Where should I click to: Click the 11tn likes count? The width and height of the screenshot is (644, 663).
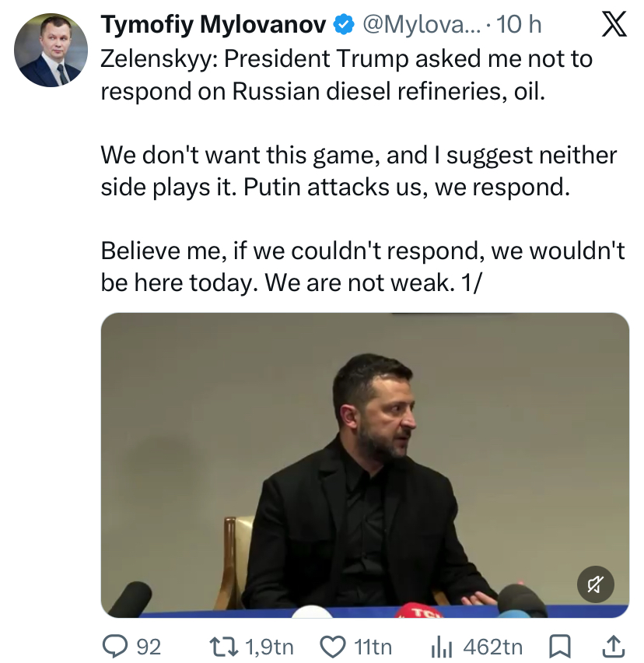[373, 647]
